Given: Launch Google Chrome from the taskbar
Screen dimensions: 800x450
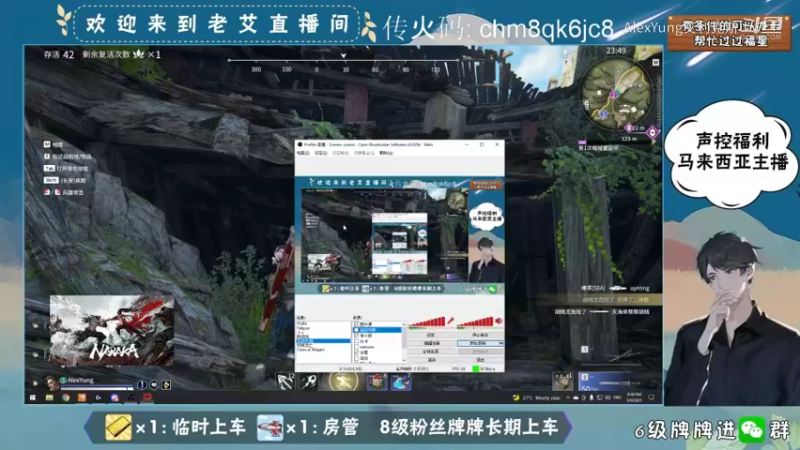Looking at the screenshot, I should click(x=66, y=397).
